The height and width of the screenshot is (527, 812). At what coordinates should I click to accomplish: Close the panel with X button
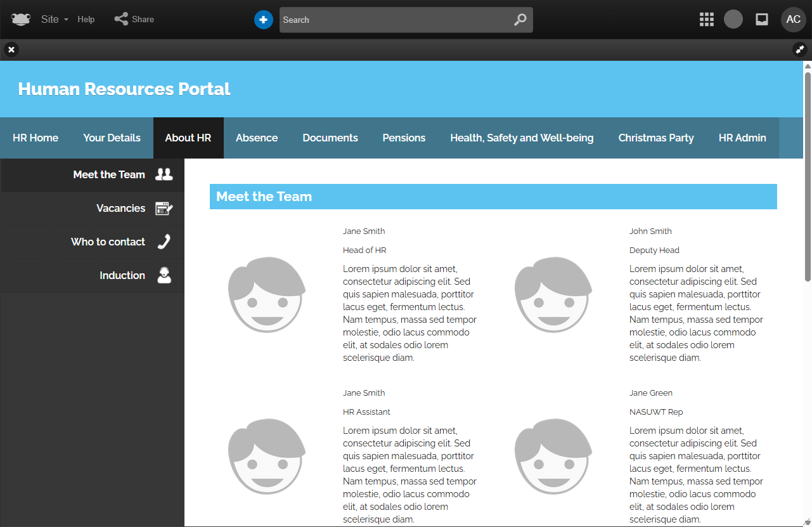pyautogui.click(x=11, y=49)
